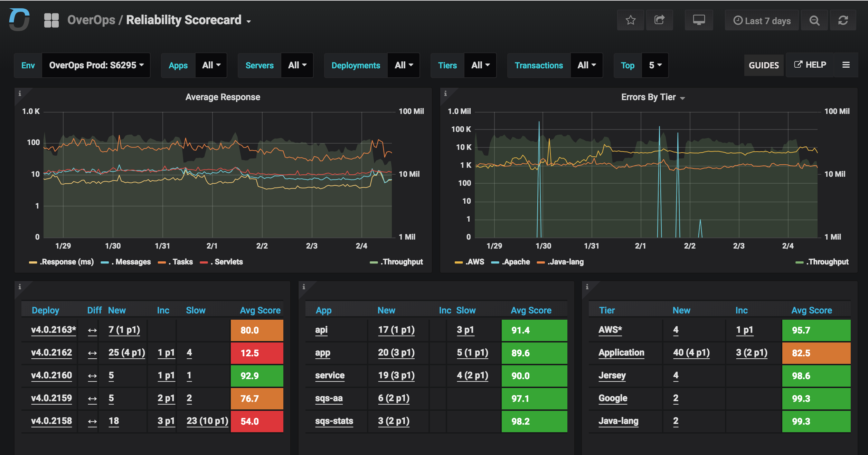868x455 pixels.
Task: Star this dashboard as favorite
Action: pos(631,20)
